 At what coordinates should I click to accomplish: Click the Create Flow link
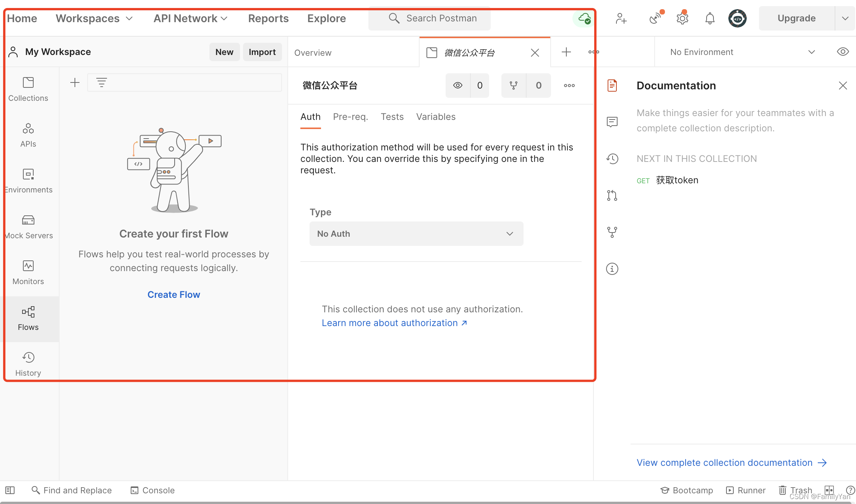(x=173, y=295)
